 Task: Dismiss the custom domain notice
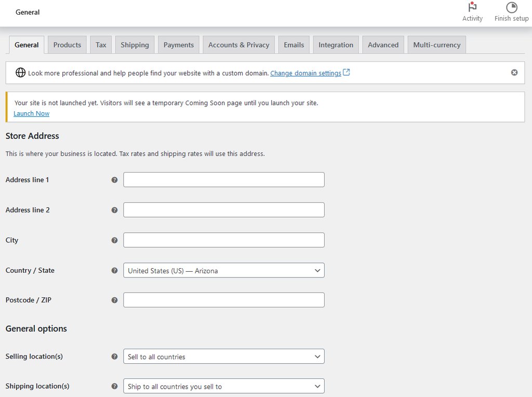click(x=514, y=73)
